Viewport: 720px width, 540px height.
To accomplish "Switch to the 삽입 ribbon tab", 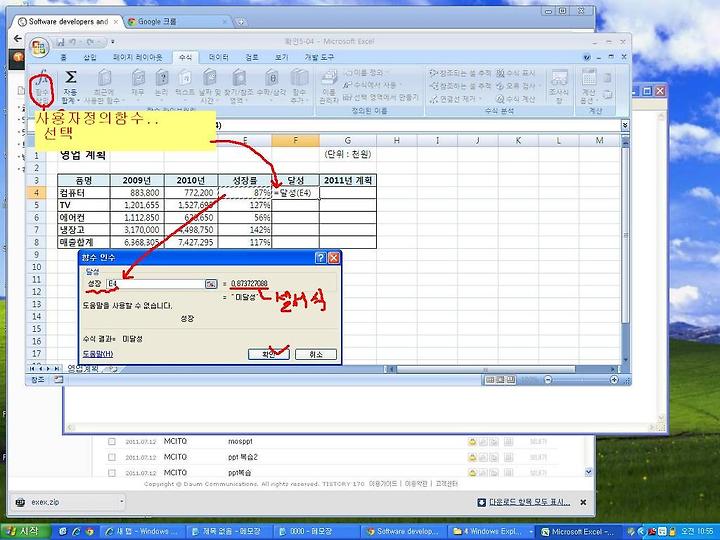I will 90,57.
